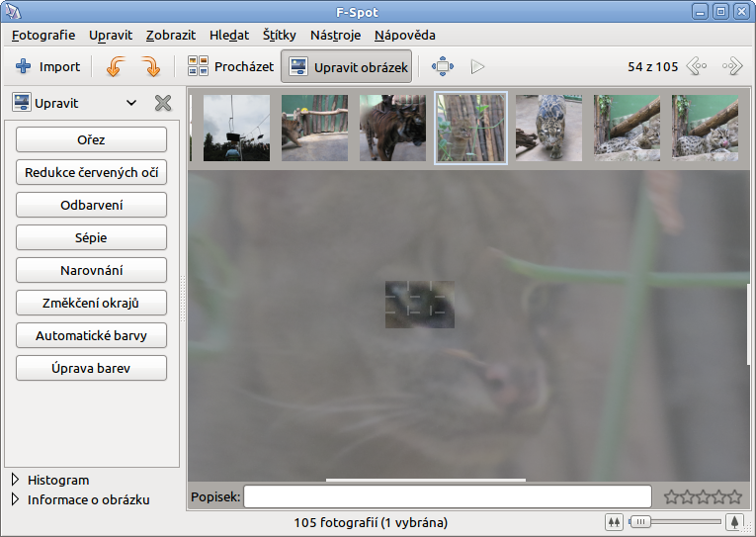This screenshot has width=756, height=537.
Task: Apply the Sépie tone effect
Action: pyautogui.click(x=91, y=237)
